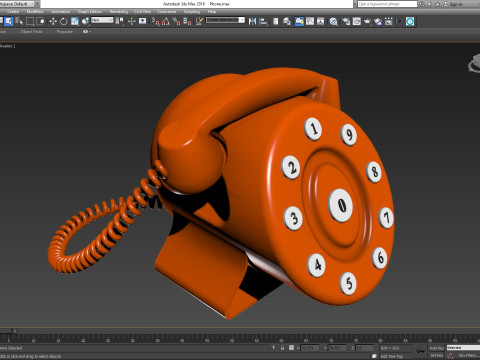Image resolution: width=480 pixels, height=360 pixels.
Task: Activate Select and Move tool
Action: pyautogui.click(x=53, y=22)
